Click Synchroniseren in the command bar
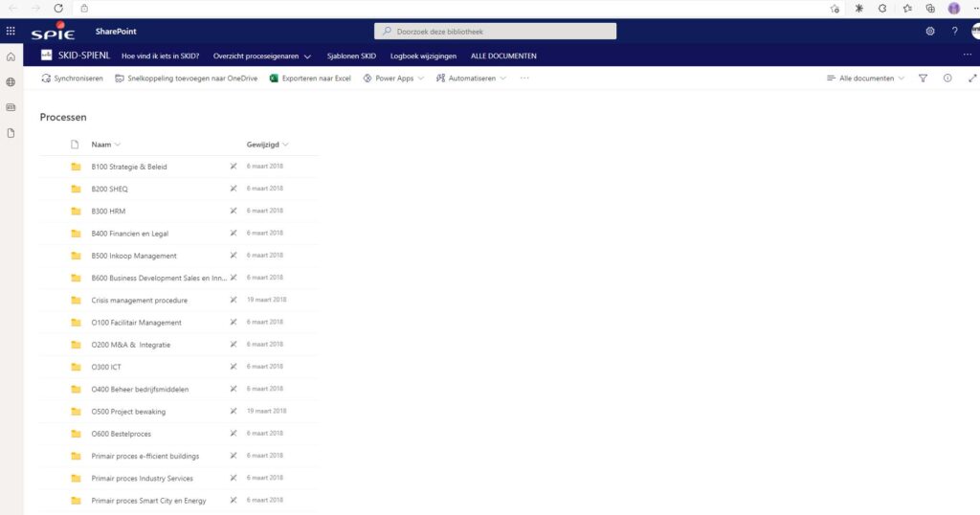 click(72, 78)
